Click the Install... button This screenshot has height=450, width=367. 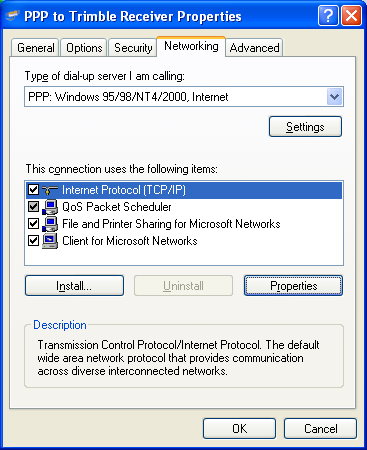74,286
